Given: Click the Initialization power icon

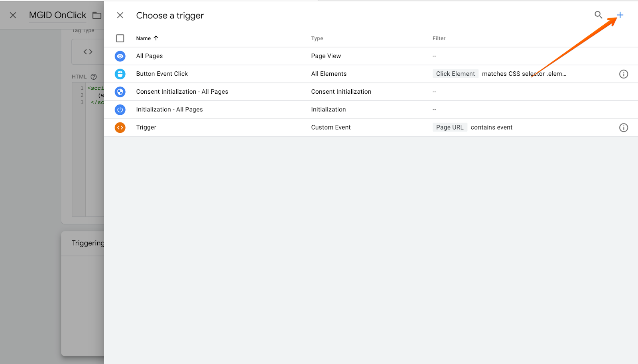Looking at the screenshot, I should [x=120, y=110].
